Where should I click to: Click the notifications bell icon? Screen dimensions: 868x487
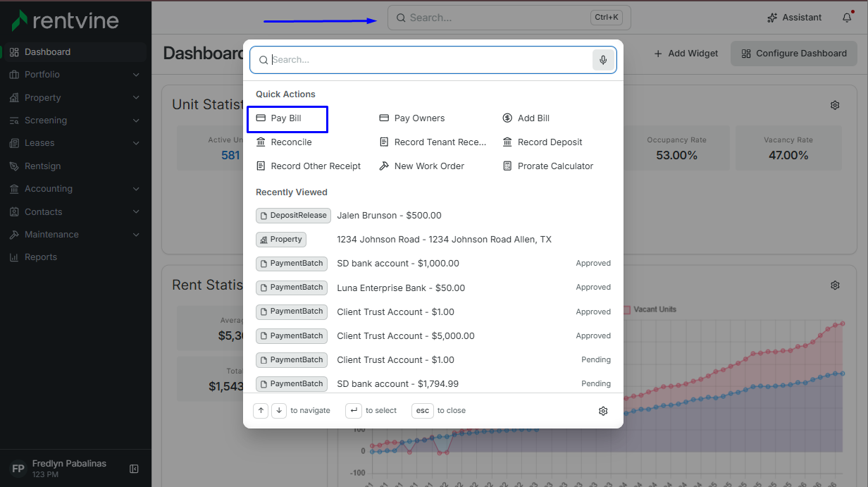click(847, 18)
